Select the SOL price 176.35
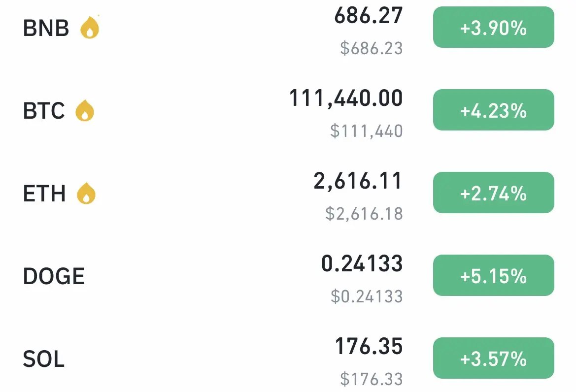The image size is (576, 392). [369, 347]
